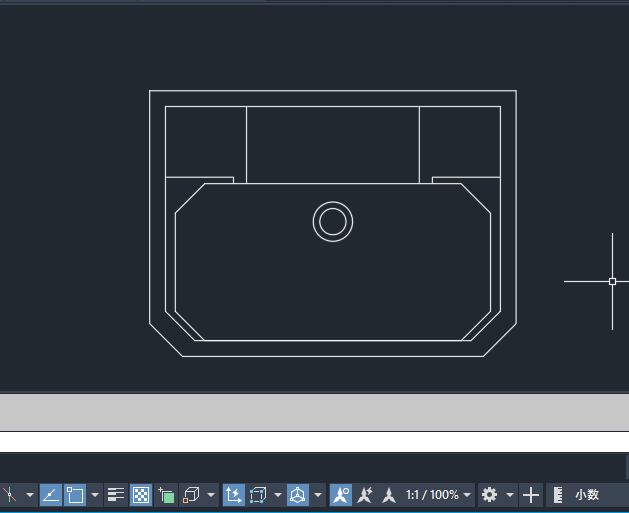Click the 小数 drawing units button
Viewport: 629px width, 513px height.
(x=587, y=495)
